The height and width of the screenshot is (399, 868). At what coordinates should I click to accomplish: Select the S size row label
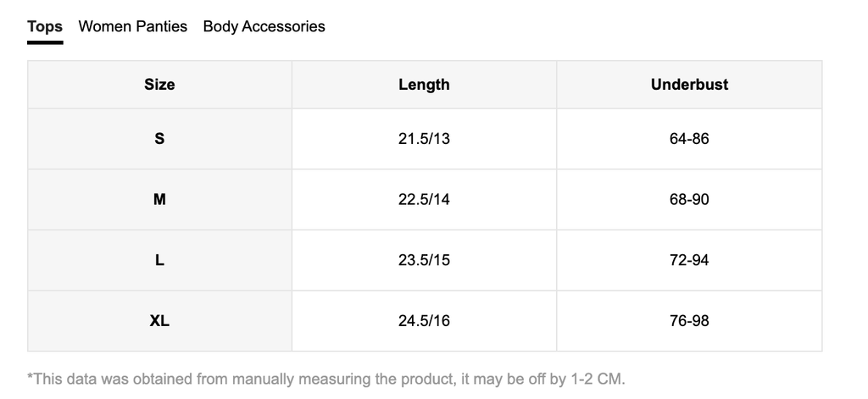click(x=159, y=139)
